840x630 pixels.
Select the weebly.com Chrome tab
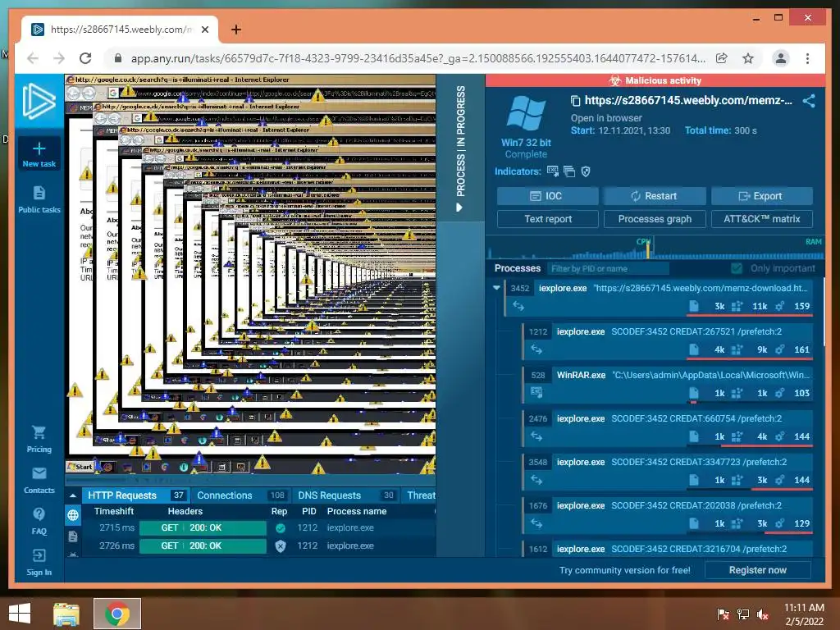[x=119, y=30]
